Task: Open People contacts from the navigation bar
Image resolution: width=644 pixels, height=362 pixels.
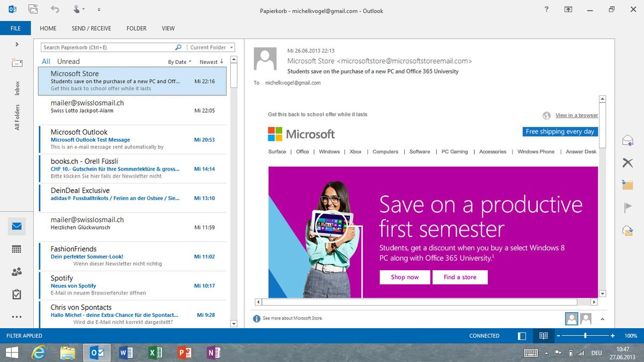Action: tap(17, 272)
